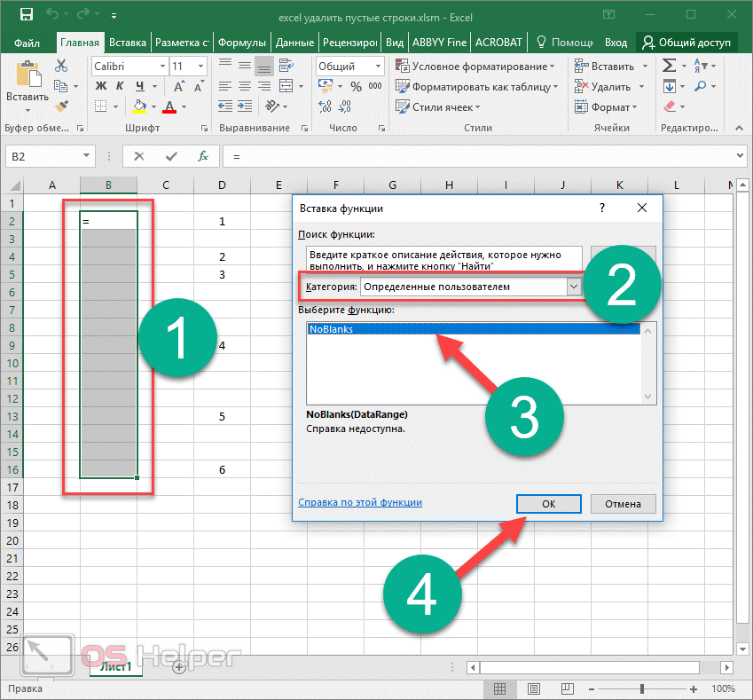
Task: Cancel formula entry with the X icon
Action: [x=139, y=156]
